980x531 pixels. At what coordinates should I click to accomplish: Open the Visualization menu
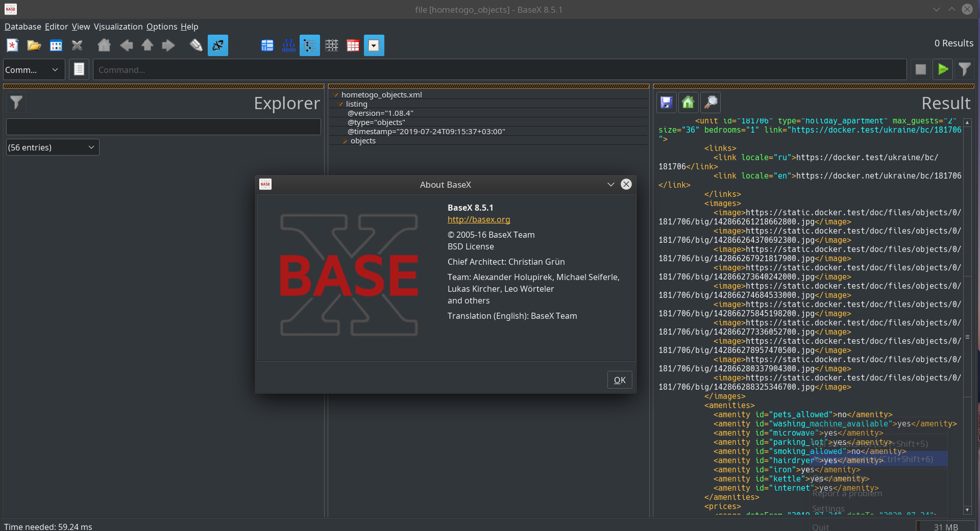click(118, 27)
